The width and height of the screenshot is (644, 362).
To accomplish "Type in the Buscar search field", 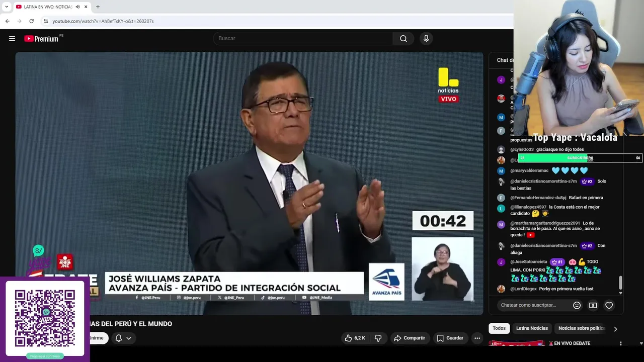I will point(303,39).
